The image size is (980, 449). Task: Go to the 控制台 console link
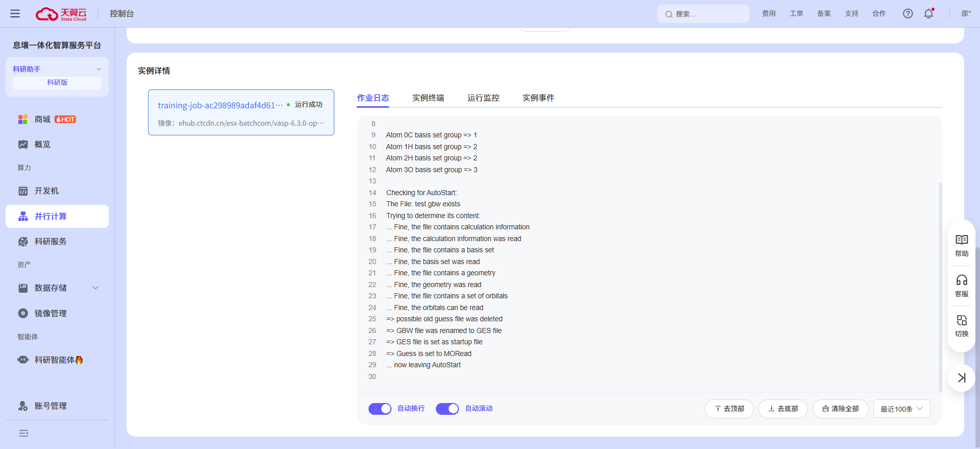click(121, 14)
